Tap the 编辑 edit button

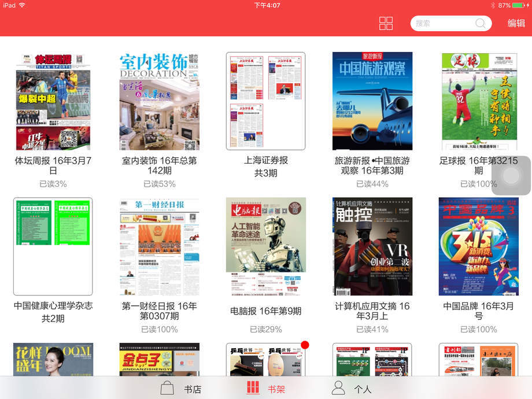click(x=516, y=23)
